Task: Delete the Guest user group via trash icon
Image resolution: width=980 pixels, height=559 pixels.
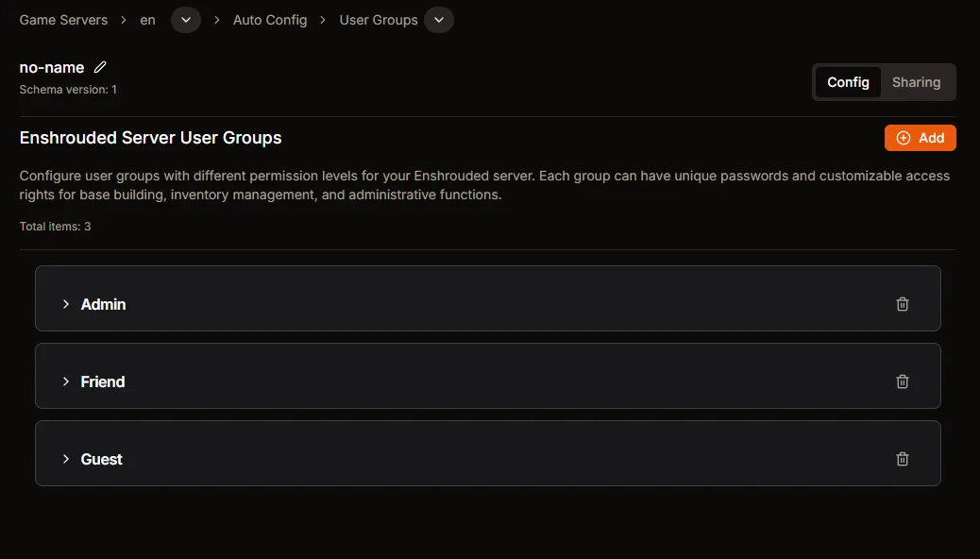Action: tap(902, 458)
